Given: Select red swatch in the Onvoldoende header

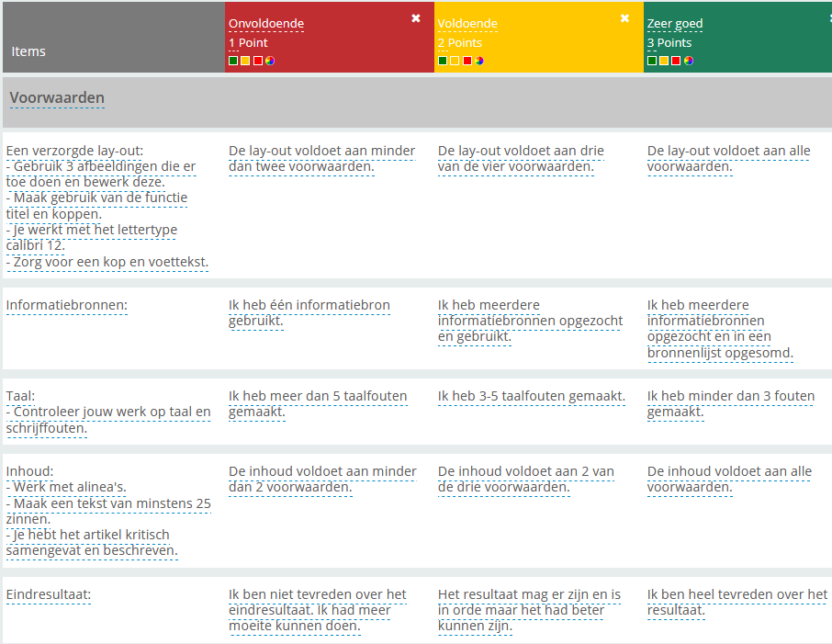Looking at the screenshot, I should pos(258,61).
